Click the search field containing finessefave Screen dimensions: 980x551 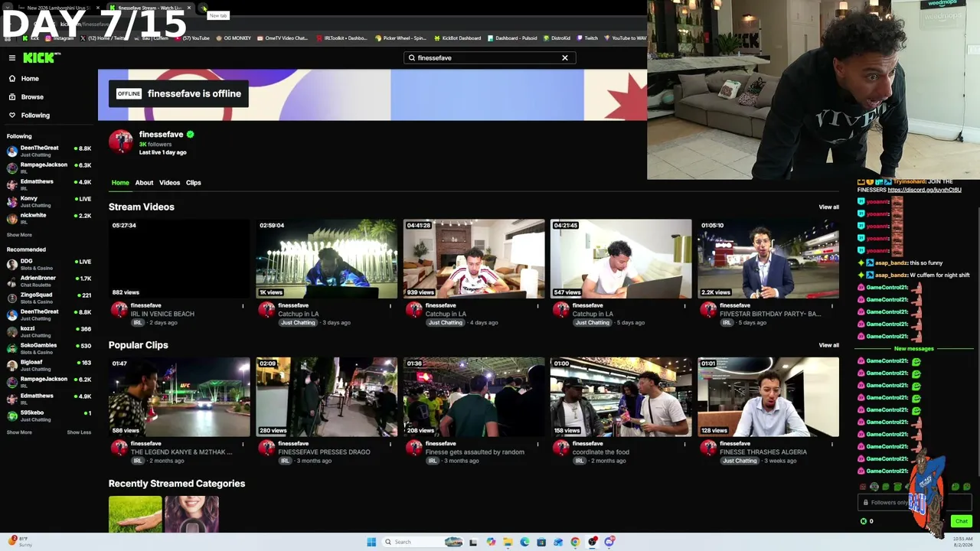[489, 57]
